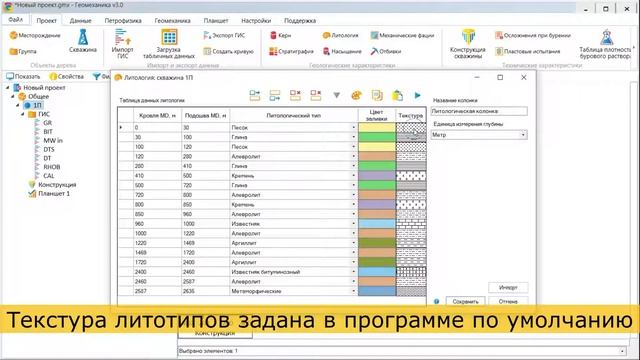Viewport: 640px width, 360px height.
Task: Open Осложнения при бурении item
Action: coord(533,36)
